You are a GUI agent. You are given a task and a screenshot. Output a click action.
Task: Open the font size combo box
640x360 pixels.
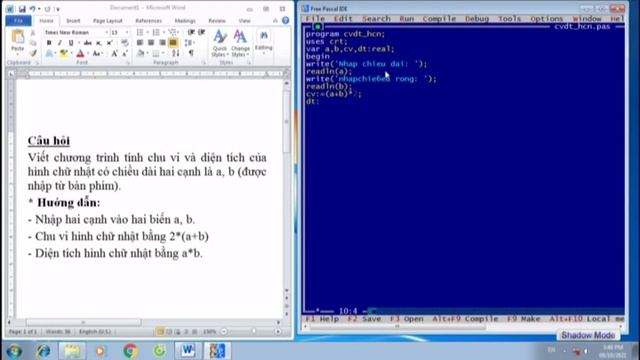tap(120, 32)
